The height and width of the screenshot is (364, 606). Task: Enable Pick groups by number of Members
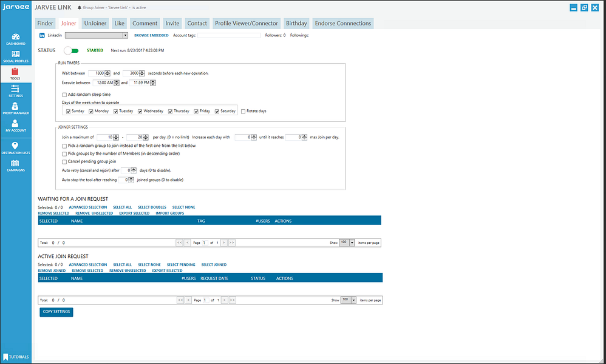(64, 153)
